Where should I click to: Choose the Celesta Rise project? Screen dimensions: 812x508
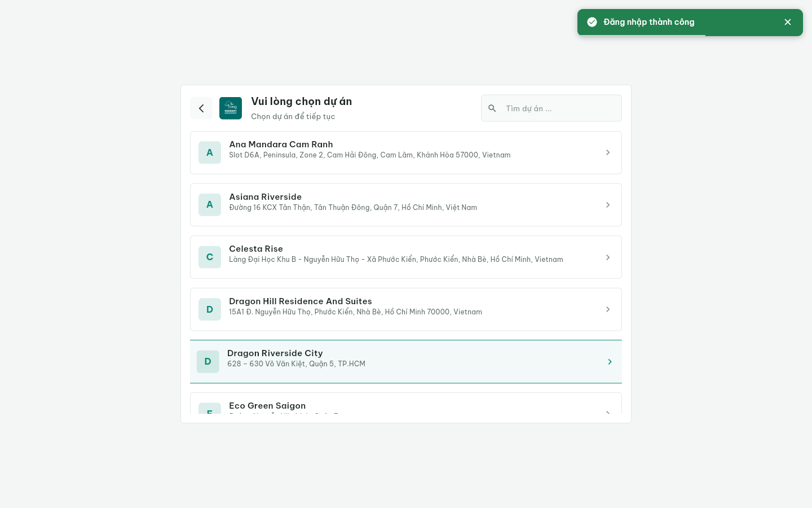pyautogui.click(x=406, y=257)
